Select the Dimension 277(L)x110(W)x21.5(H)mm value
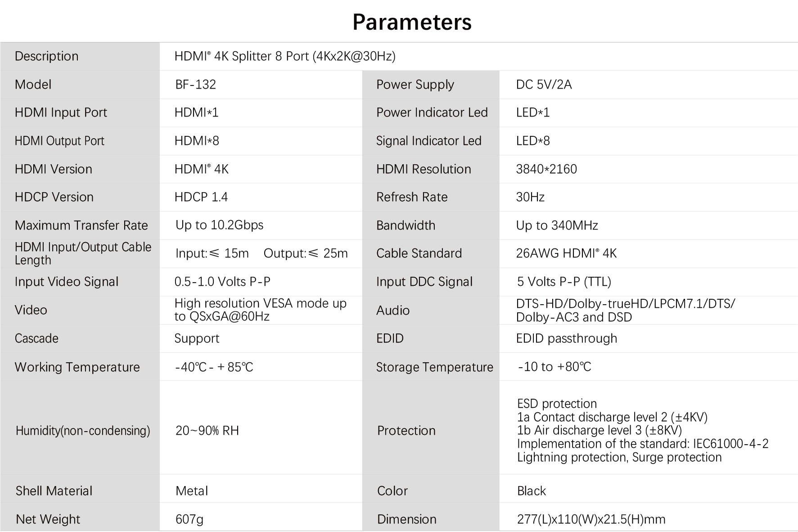 click(591, 519)
